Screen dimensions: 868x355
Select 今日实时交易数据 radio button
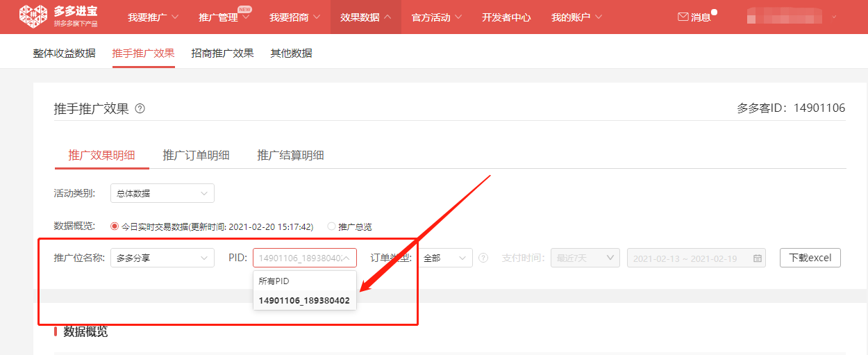coord(115,226)
